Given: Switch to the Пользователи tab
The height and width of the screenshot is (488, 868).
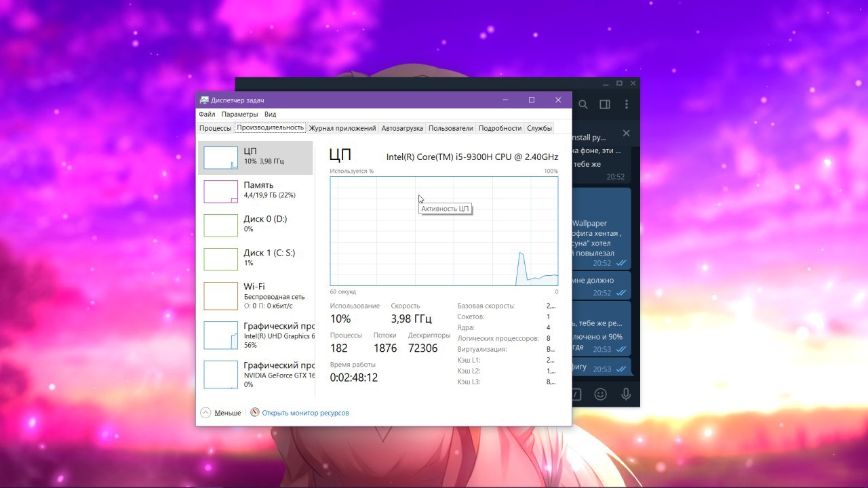Looking at the screenshot, I should click(x=450, y=128).
